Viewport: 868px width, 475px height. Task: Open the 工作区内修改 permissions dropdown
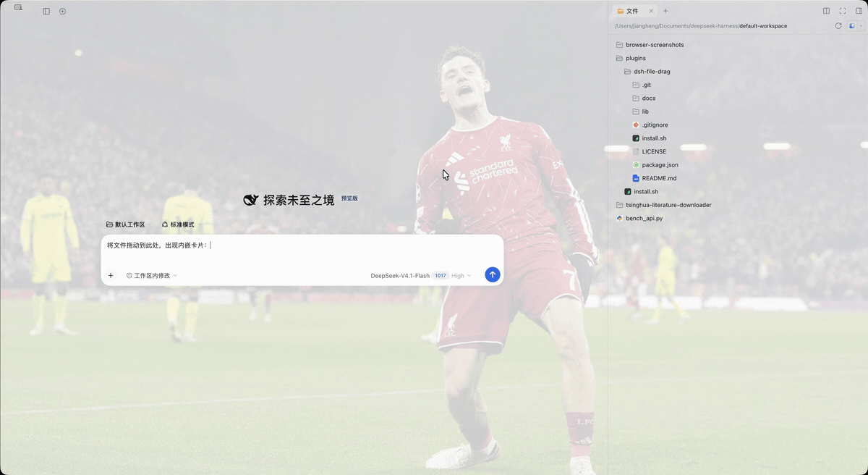[152, 276]
